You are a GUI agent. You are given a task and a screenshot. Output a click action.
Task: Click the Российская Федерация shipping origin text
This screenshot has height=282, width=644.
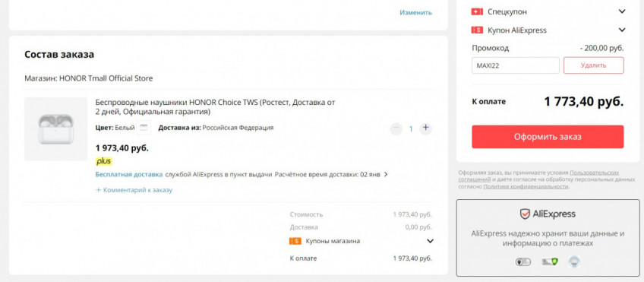(238, 128)
